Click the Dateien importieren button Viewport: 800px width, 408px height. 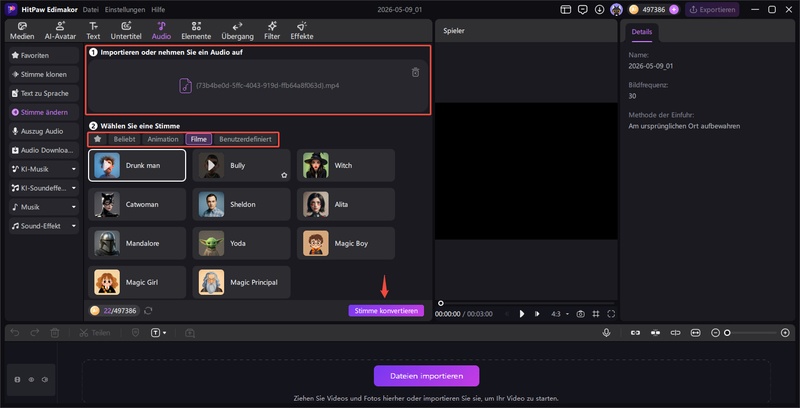(x=427, y=376)
